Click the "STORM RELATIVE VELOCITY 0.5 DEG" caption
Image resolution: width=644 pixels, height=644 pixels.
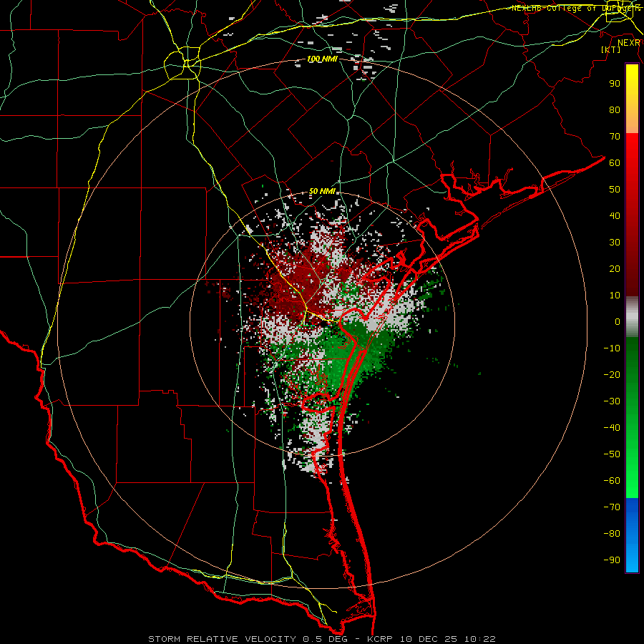(x=248, y=639)
